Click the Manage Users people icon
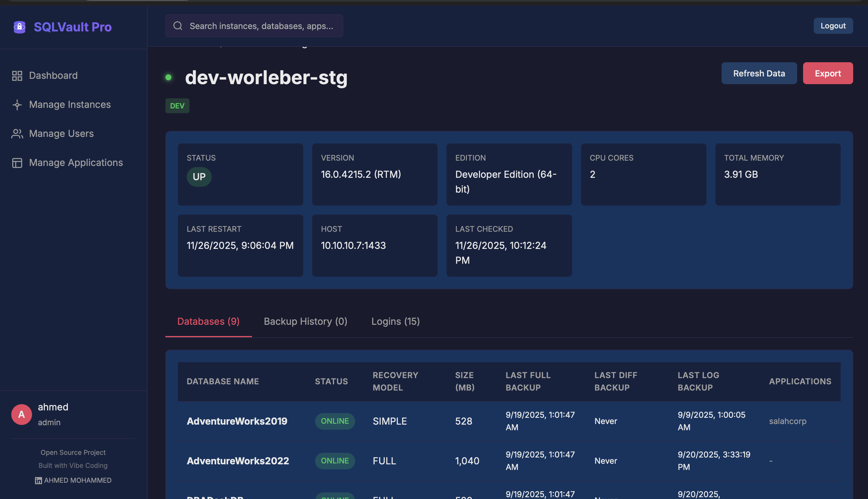The width and height of the screenshot is (868, 499). point(17,134)
